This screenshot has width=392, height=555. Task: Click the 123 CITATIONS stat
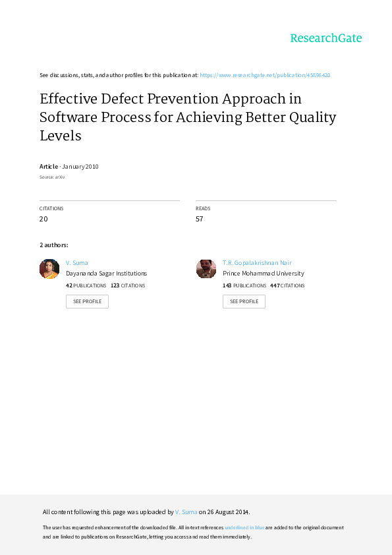point(128,285)
